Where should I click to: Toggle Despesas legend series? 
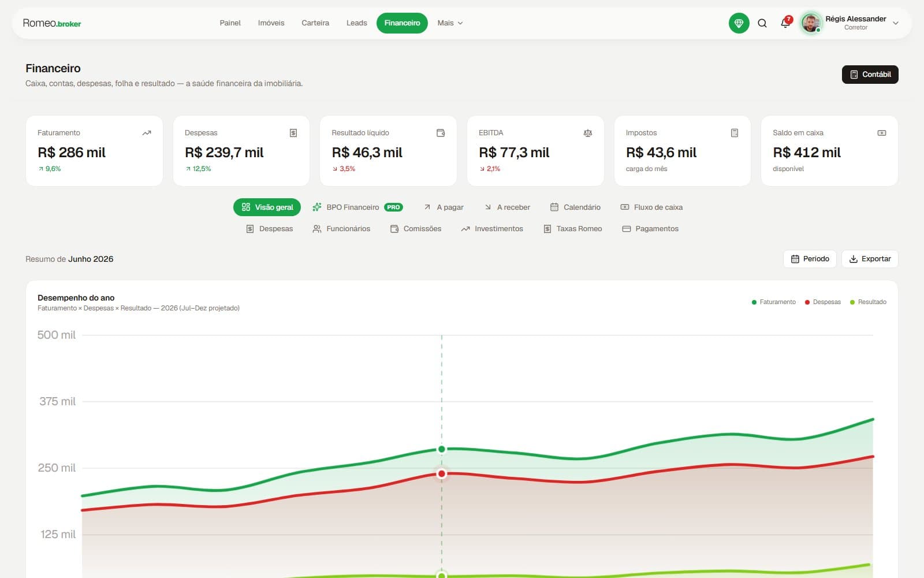click(x=823, y=302)
